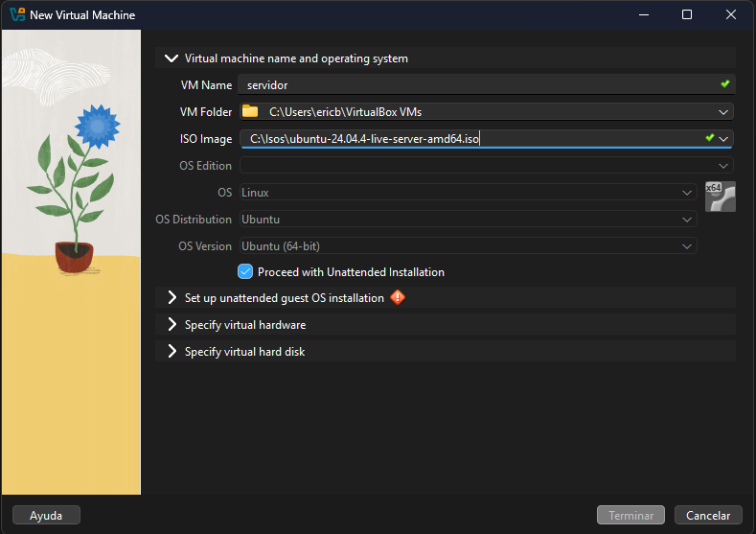Click the Ayuda help button

[x=46, y=515]
